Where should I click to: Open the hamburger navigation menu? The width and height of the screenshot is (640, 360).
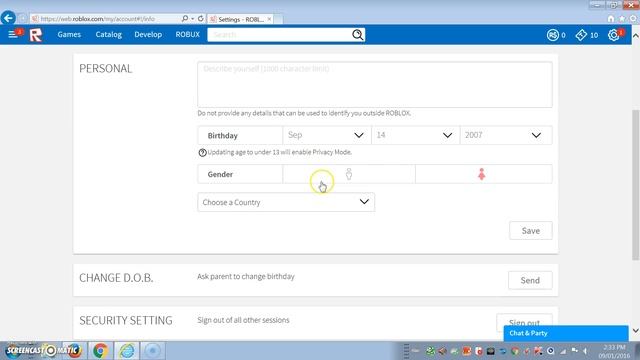pos(13,34)
